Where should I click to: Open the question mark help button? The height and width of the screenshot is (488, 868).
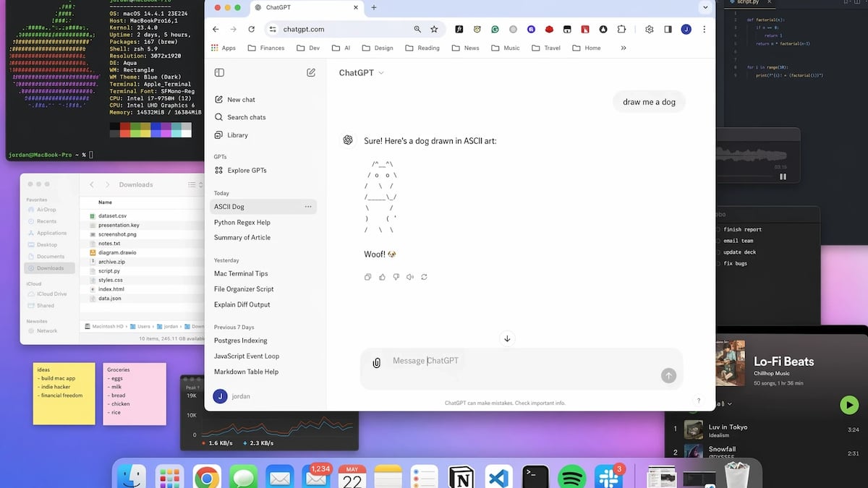[698, 401]
